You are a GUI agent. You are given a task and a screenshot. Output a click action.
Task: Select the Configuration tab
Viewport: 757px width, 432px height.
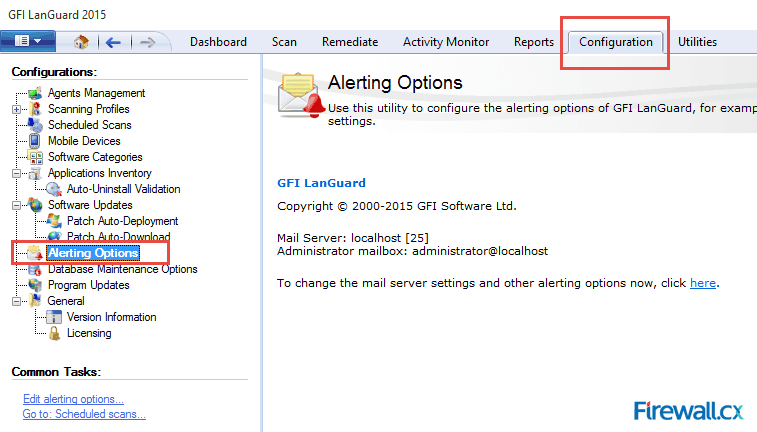pyautogui.click(x=616, y=42)
